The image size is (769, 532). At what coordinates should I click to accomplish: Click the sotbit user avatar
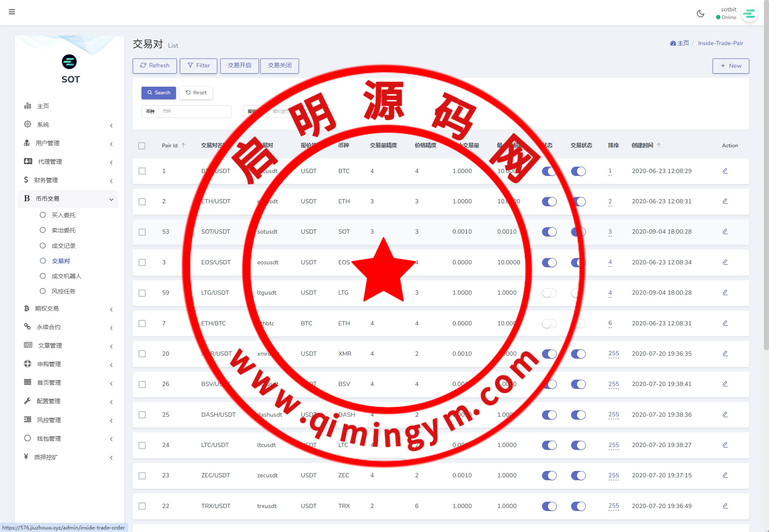pos(749,14)
